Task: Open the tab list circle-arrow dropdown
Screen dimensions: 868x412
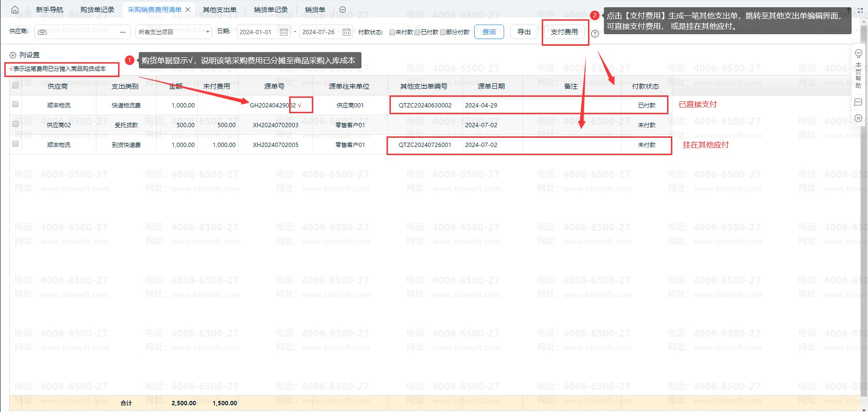Action: tap(343, 10)
